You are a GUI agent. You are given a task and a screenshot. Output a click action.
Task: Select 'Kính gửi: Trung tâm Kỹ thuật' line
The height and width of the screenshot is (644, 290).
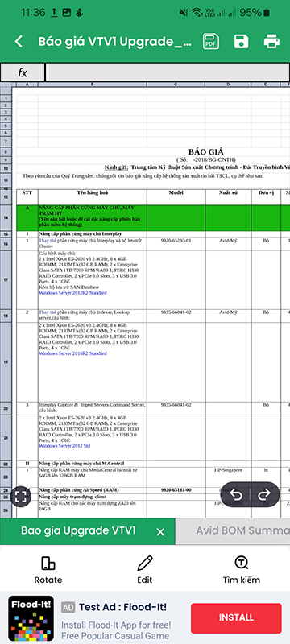[x=197, y=167]
